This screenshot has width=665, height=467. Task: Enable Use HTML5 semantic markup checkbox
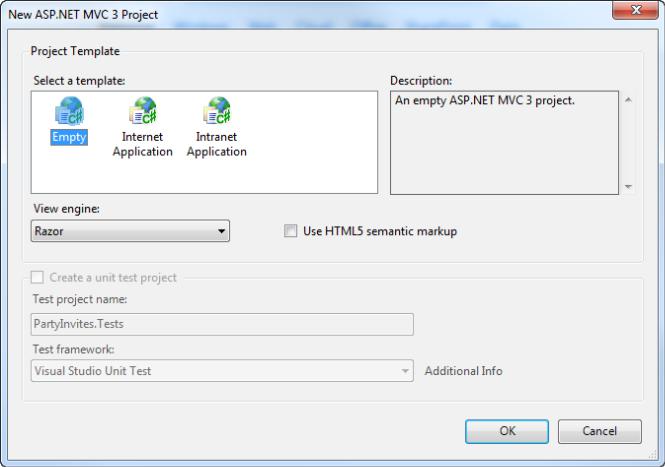pos(291,231)
